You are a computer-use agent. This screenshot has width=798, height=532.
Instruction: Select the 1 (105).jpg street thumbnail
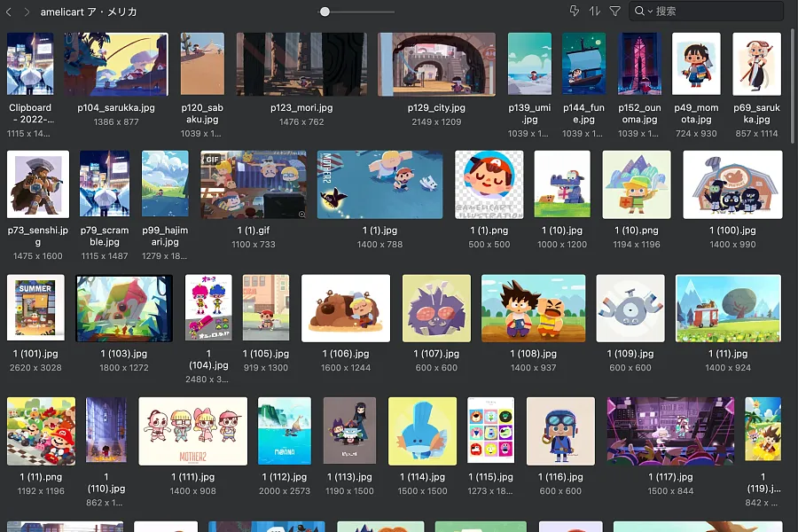(266, 308)
